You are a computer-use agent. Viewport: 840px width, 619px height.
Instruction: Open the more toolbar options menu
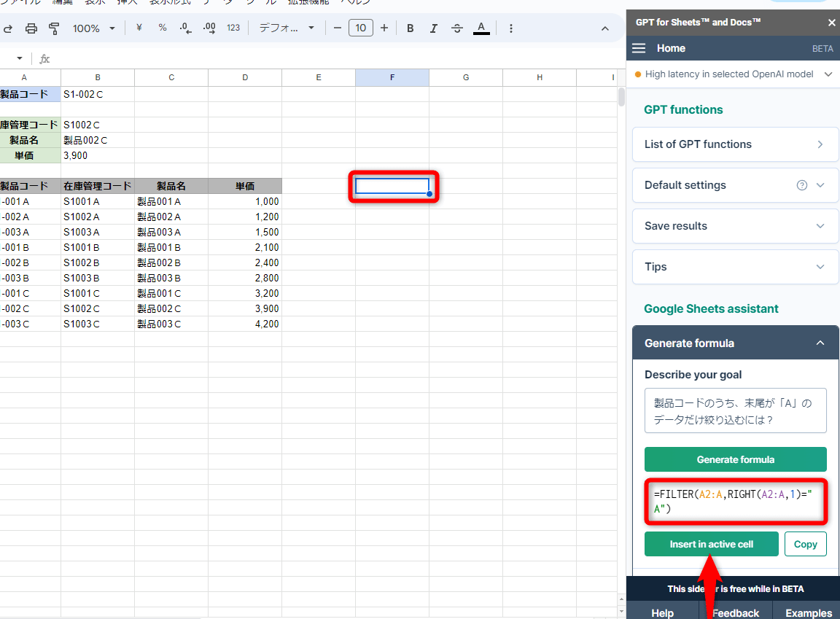point(511,28)
